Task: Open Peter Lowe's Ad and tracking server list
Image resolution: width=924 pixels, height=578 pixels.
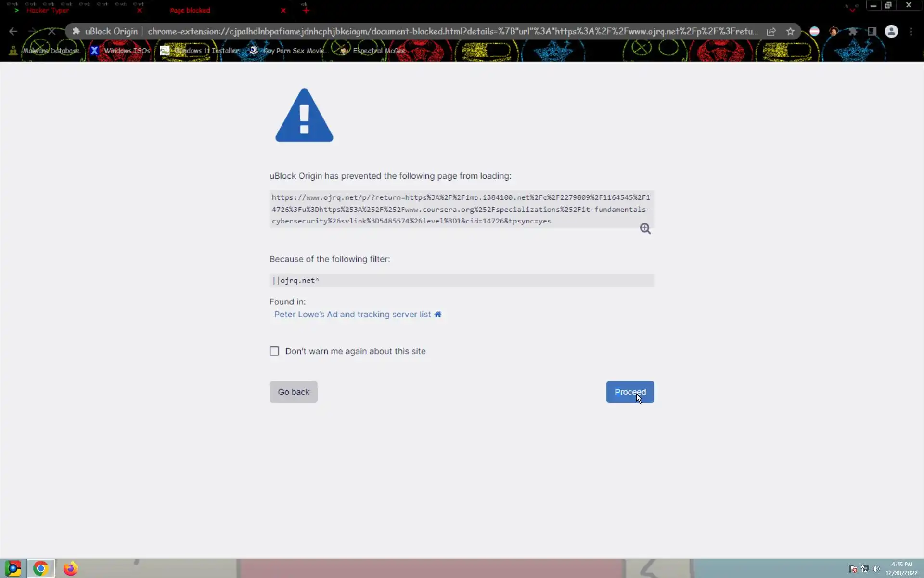Action: [352, 314]
